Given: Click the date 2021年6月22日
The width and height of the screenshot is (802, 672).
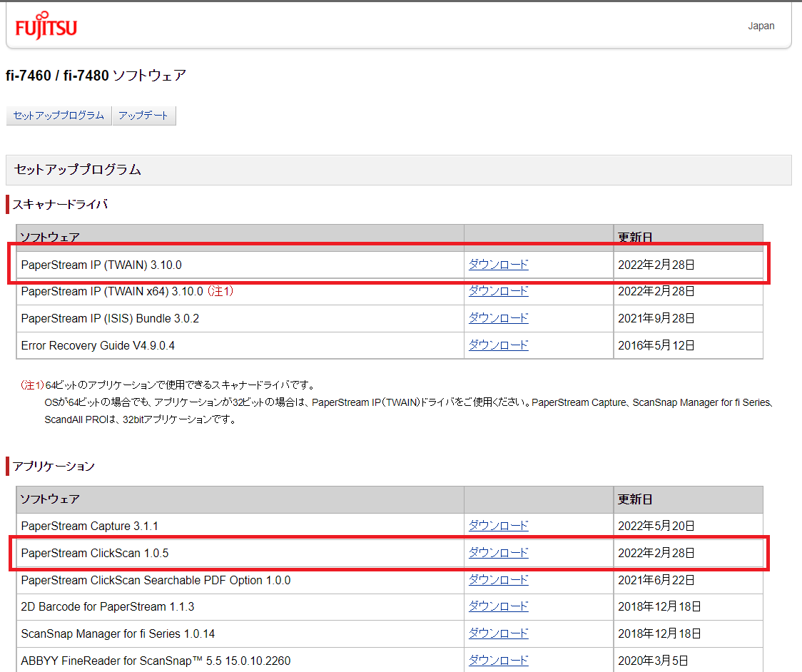Looking at the screenshot, I should click(656, 581).
